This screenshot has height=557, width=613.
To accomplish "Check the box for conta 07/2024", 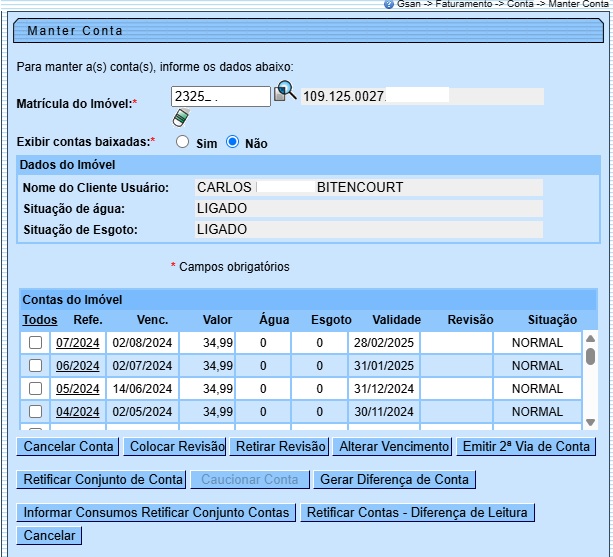I will [x=36, y=343].
